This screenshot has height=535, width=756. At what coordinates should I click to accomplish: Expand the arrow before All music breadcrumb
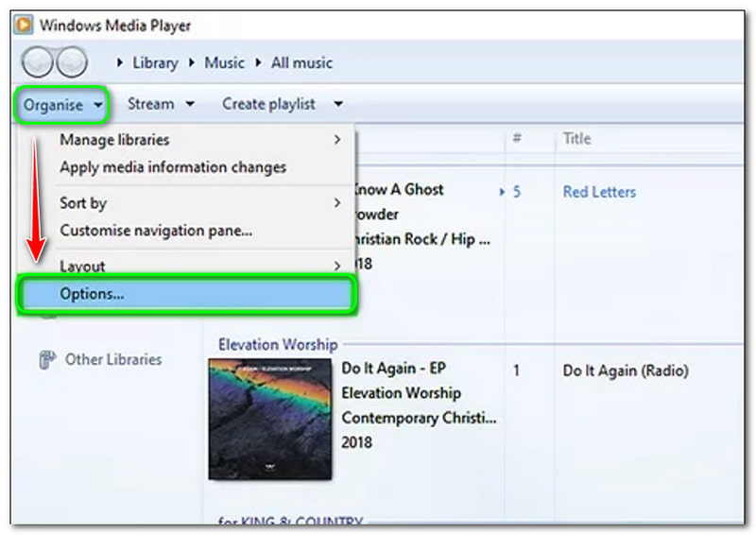(x=258, y=62)
